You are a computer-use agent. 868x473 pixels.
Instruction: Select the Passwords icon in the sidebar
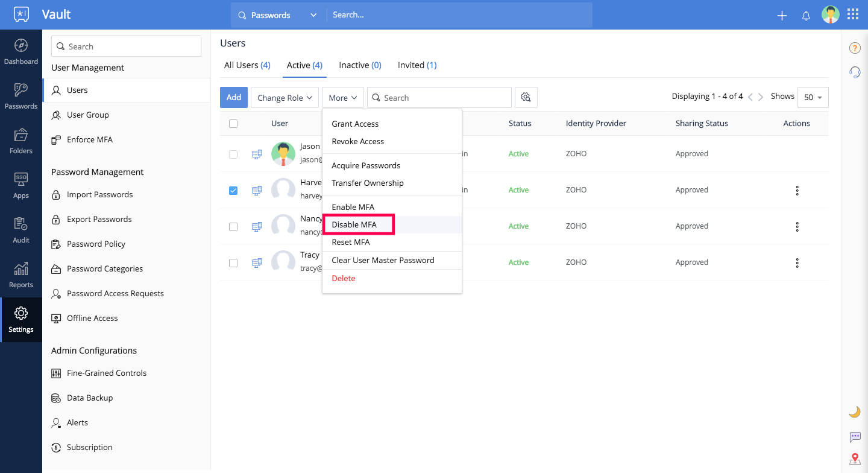(21, 97)
